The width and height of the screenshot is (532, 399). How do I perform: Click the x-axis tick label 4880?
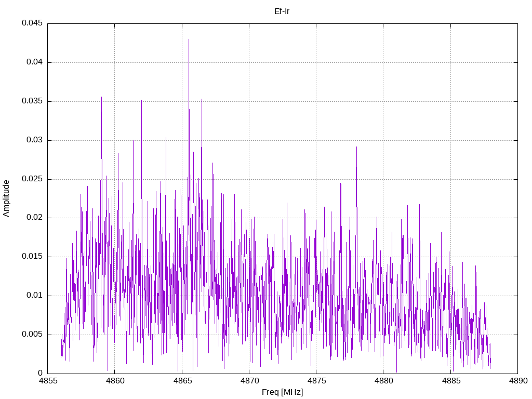pos(383,381)
